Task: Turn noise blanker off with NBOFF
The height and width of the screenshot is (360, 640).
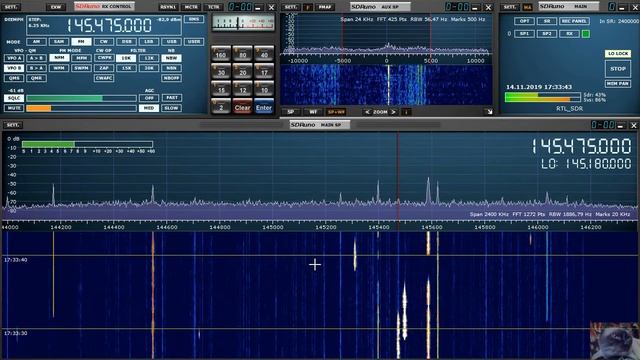Action: coord(171,78)
